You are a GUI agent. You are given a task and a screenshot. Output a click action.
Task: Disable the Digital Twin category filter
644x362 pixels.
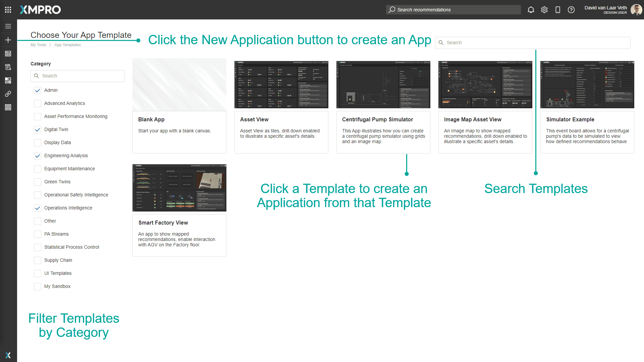[x=37, y=130]
